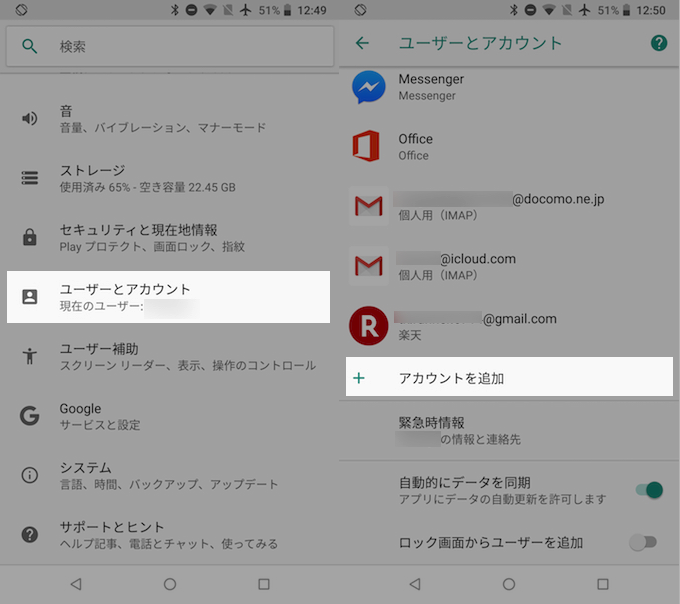Image resolution: width=680 pixels, height=604 pixels.
Task: Tap the search magnifier icon
Action: pos(30,46)
